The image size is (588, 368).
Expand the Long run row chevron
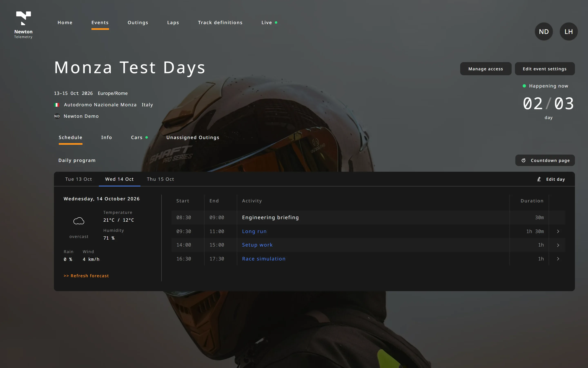(558, 231)
